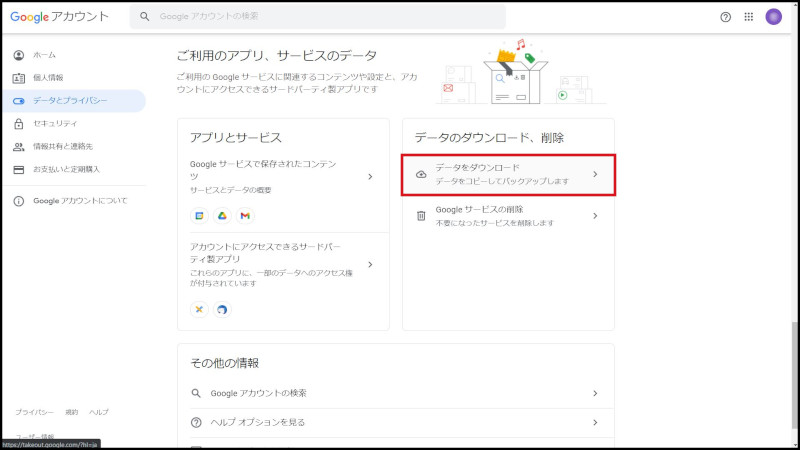Expand the サードパーティ製アプリ row chevron
The image size is (800, 450).
pos(370,264)
